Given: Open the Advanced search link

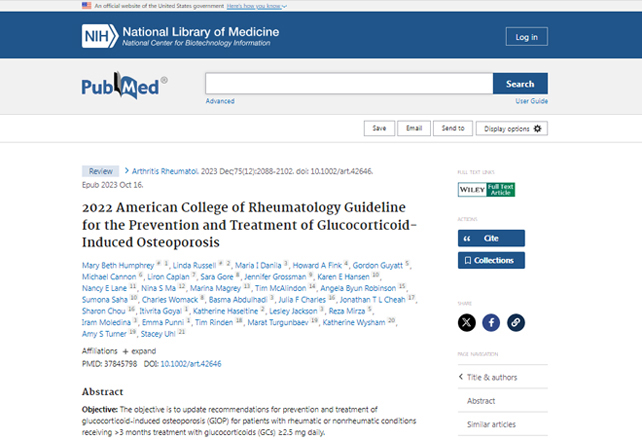Looking at the screenshot, I should 220,101.
